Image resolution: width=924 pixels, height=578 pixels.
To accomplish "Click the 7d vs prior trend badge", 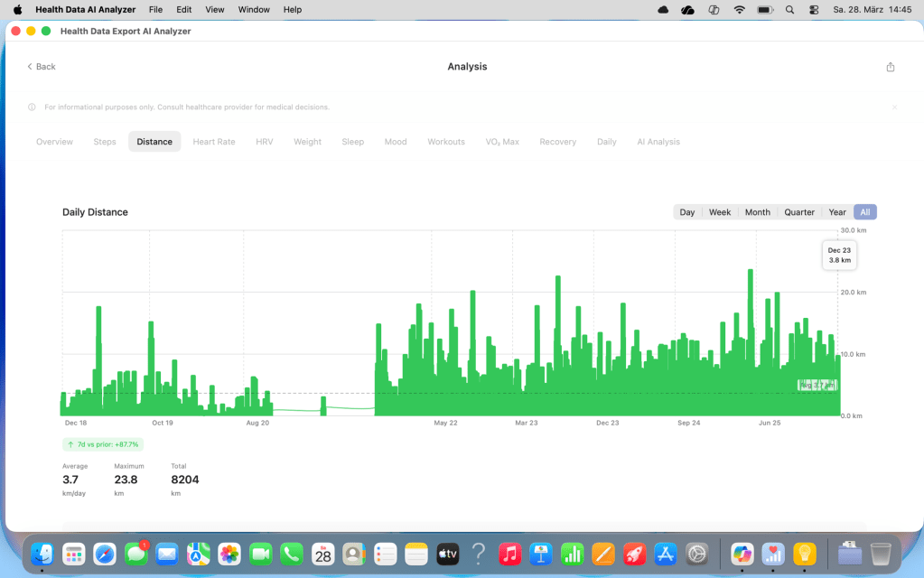I will (x=103, y=444).
